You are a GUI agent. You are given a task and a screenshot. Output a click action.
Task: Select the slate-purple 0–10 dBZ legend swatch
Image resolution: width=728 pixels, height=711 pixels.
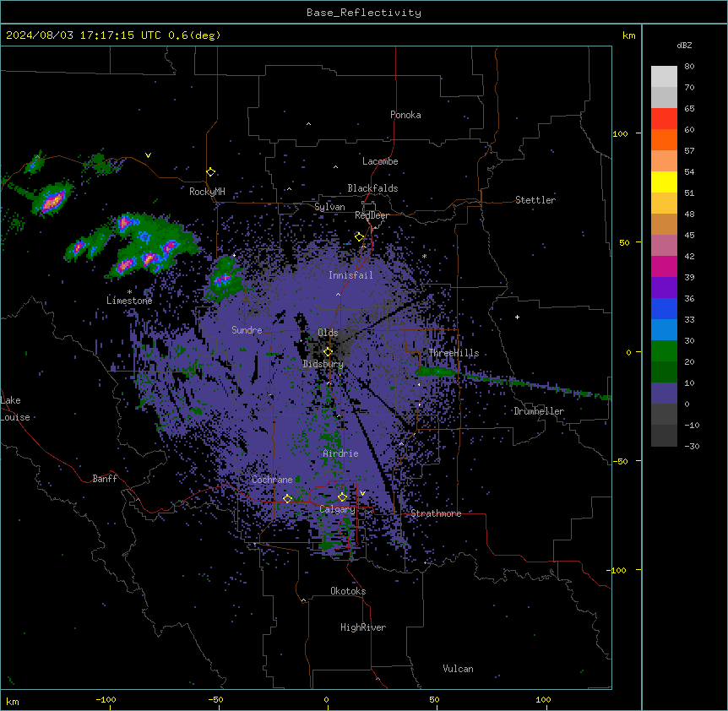[664, 393]
